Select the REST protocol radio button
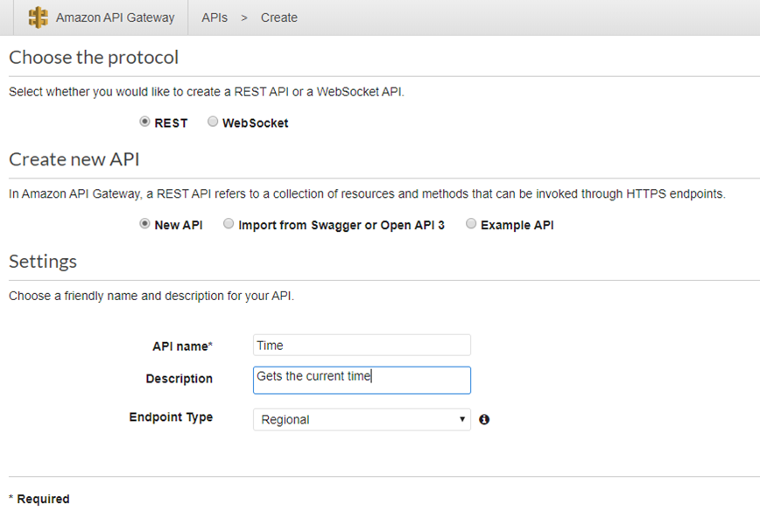Viewport: 760px width, 532px height. (x=144, y=122)
